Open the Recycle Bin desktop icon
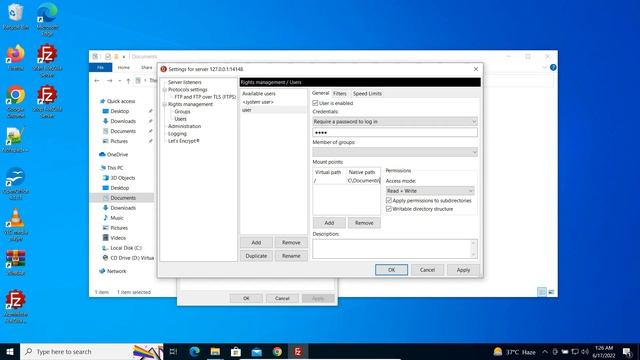The height and width of the screenshot is (360, 640). coord(16,17)
